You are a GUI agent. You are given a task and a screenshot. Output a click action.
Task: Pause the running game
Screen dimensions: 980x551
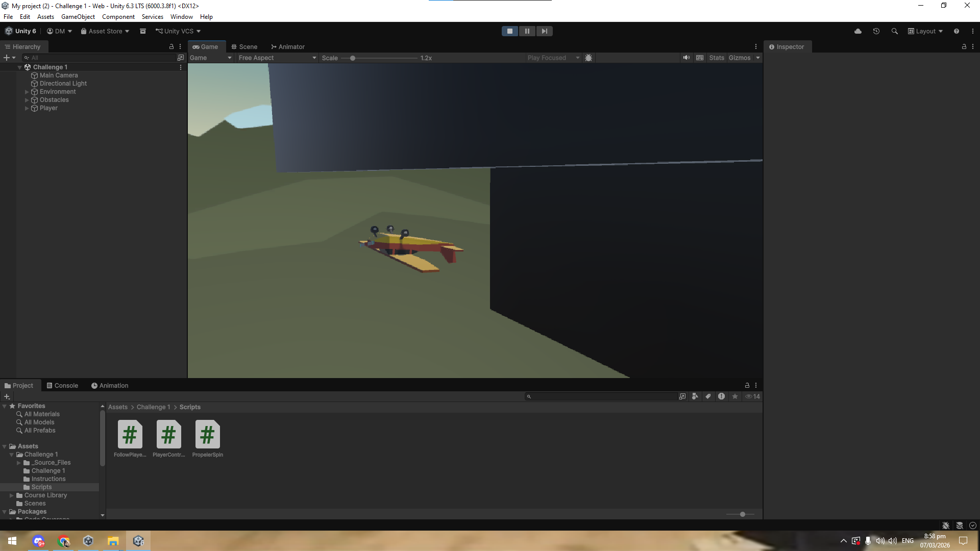527,31
